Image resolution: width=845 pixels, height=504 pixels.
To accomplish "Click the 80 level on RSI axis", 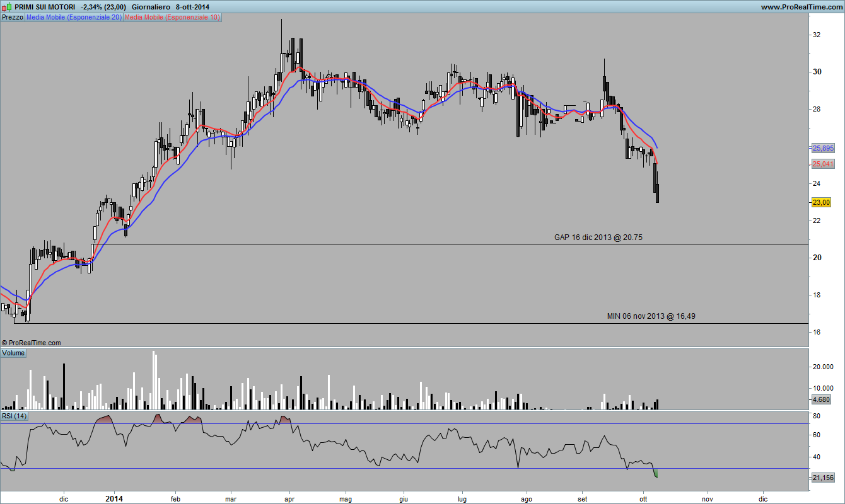I will click(x=816, y=416).
